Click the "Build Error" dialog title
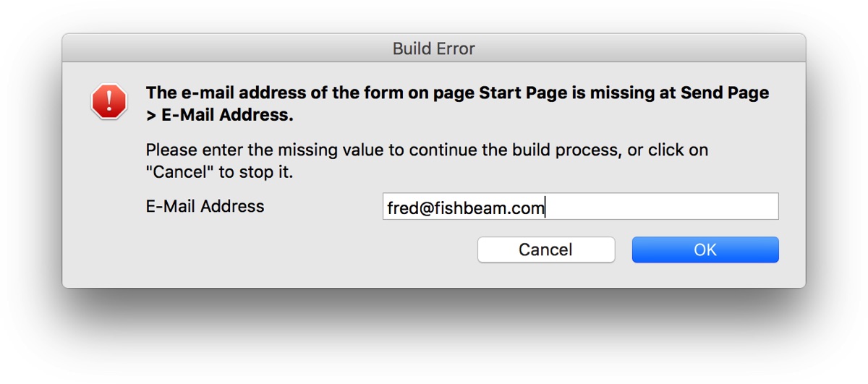 click(434, 48)
